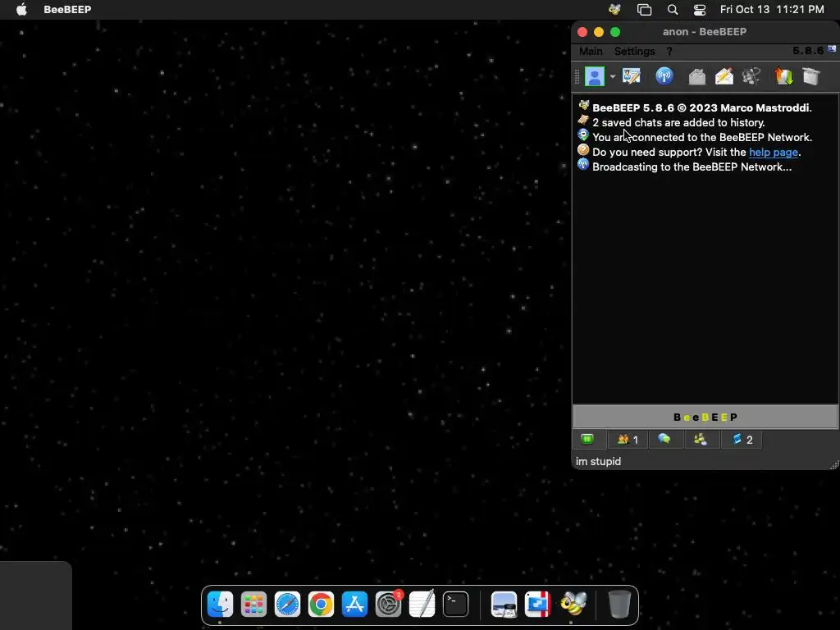Open the status dropdown arrow beside avatar

click(x=613, y=76)
